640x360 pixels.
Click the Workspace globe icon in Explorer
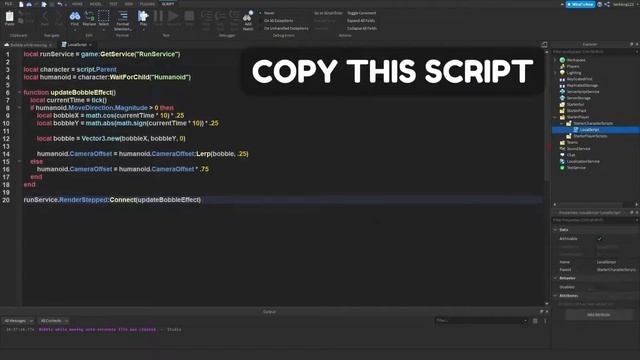click(x=562, y=60)
